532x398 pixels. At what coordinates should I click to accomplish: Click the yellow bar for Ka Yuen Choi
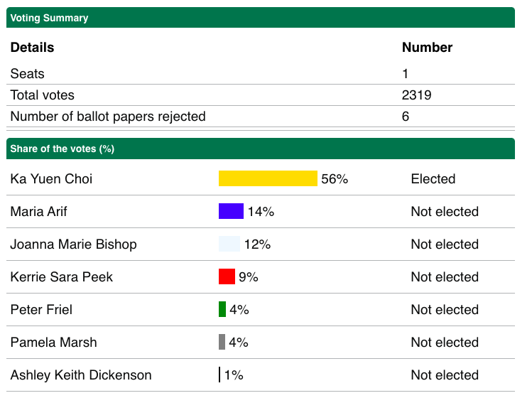point(268,178)
